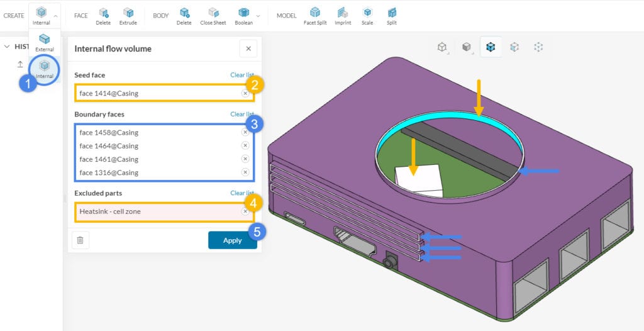This screenshot has width=644, height=331.
Task: Remove Heatsink - cell zone from excluded parts
Action: 245,211
